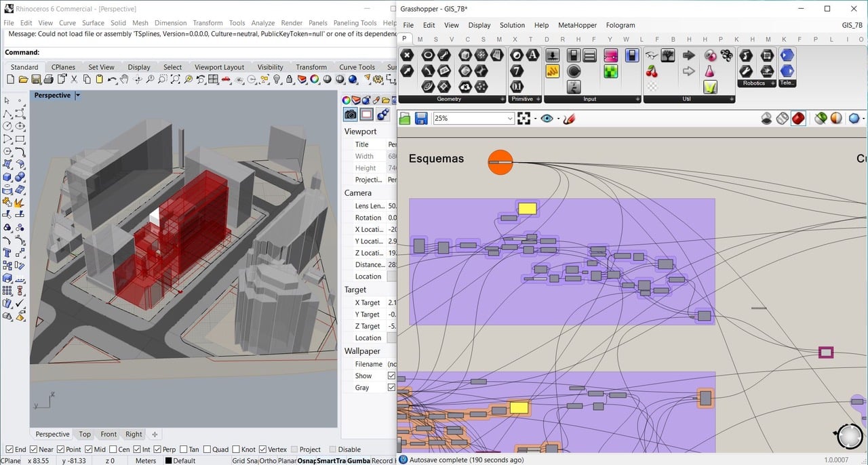Expand the Primitive panel in Grasshopper ribbon
Viewport: 868px width, 465px height.
[x=539, y=99]
